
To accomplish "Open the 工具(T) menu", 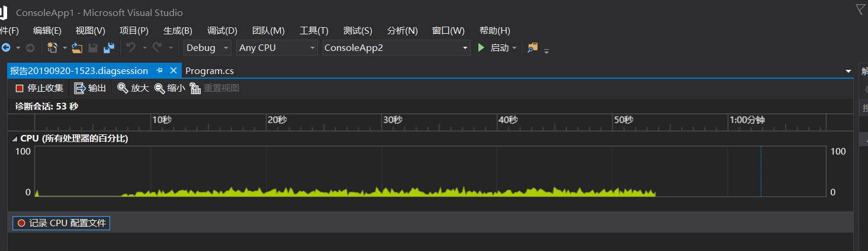I will coord(314,31).
